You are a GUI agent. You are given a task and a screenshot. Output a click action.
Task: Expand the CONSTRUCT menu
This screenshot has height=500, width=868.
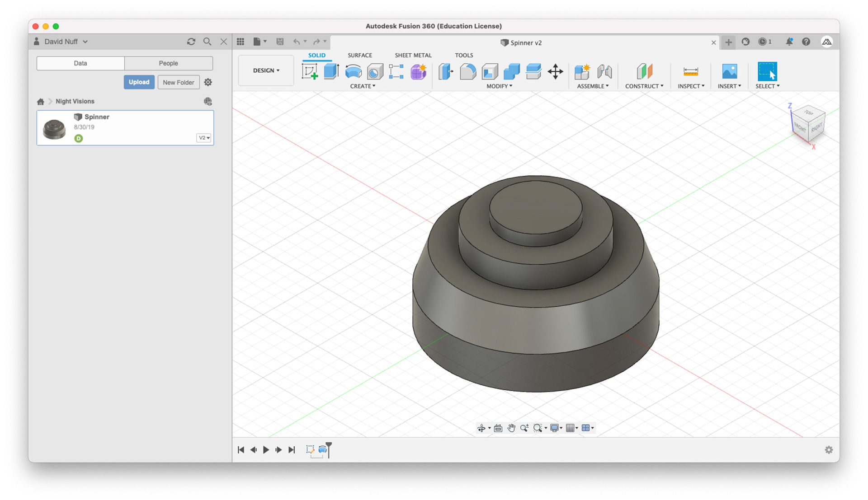(644, 86)
